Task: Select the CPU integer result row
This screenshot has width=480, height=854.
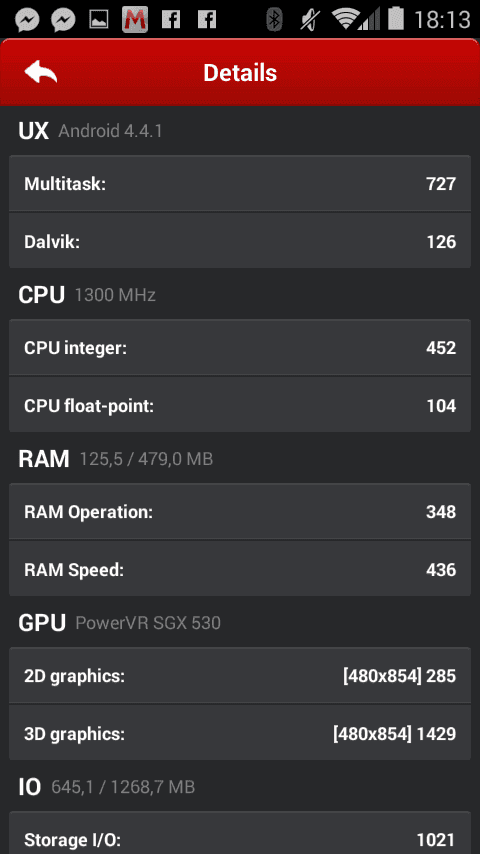Action: click(240, 347)
